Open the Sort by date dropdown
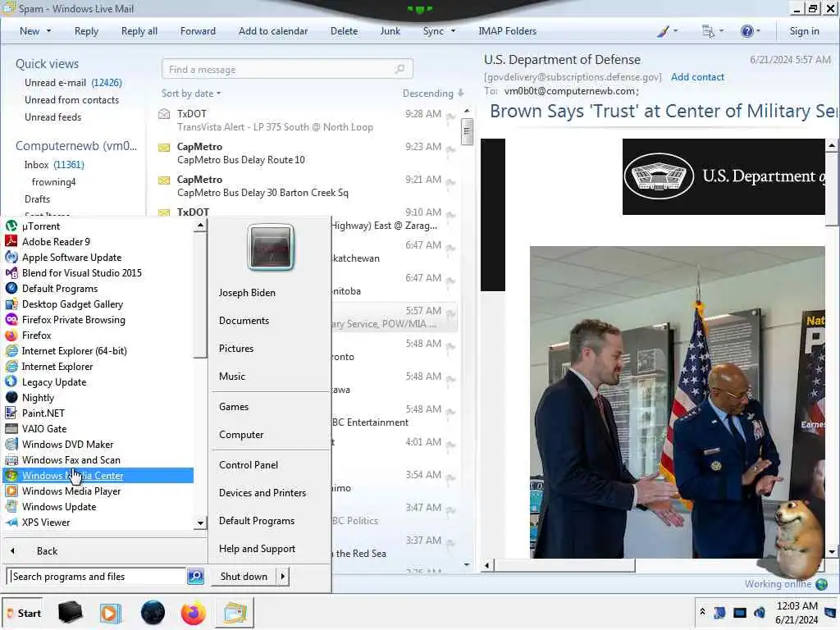Image resolution: width=840 pixels, height=630 pixels. tap(190, 94)
